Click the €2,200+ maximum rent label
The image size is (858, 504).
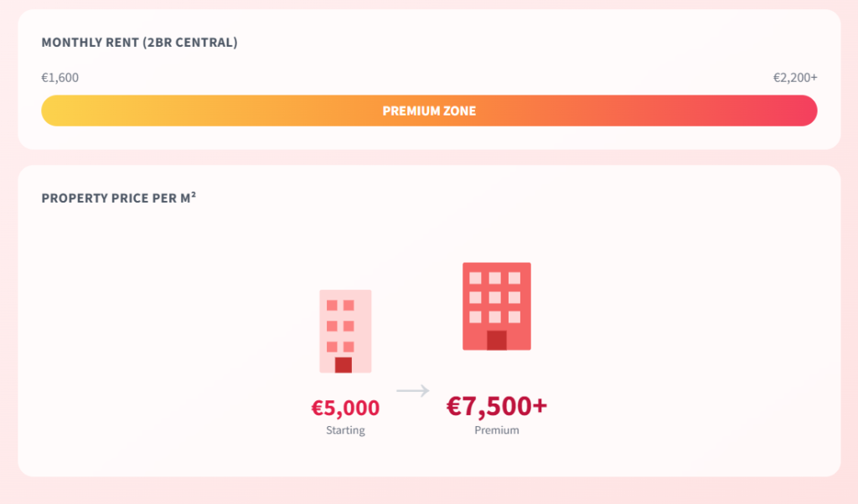click(x=795, y=78)
